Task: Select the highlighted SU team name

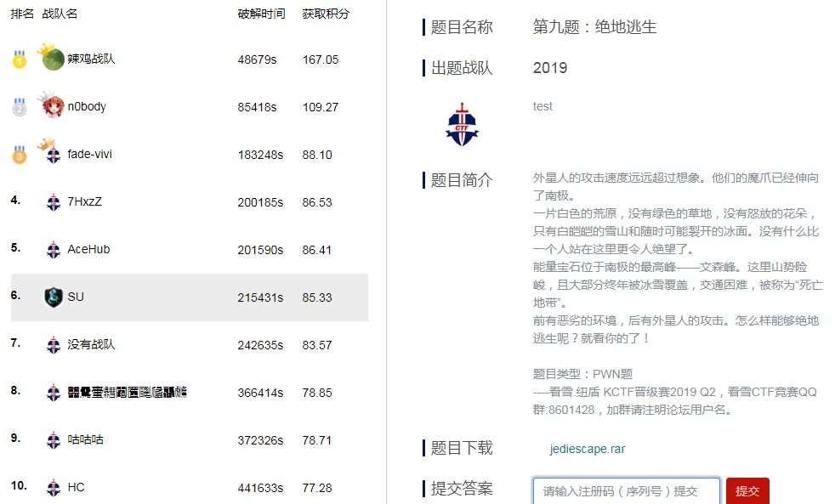Action: click(76, 297)
